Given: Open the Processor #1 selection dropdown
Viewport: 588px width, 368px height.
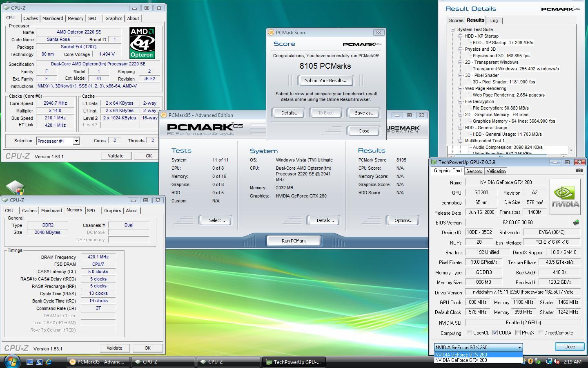Looking at the screenshot, I should (76, 141).
